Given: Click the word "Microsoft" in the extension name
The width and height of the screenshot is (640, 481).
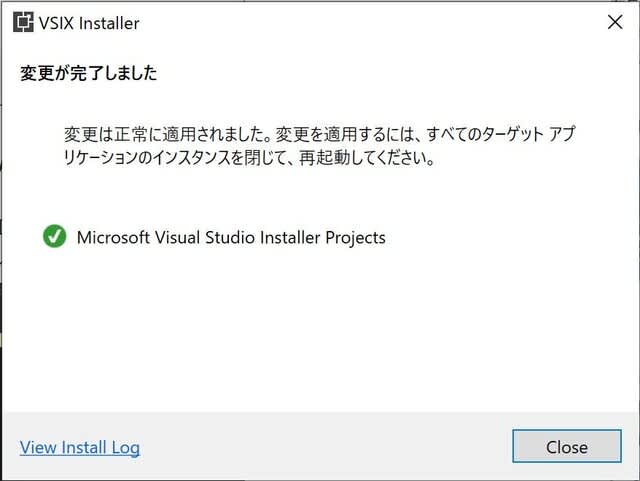Looking at the screenshot, I should click(x=115, y=237).
